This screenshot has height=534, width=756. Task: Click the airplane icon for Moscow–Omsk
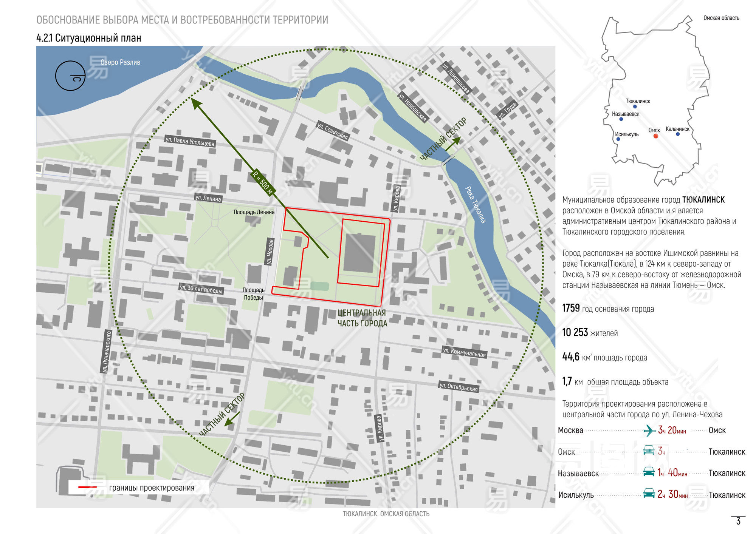point(649,430)
